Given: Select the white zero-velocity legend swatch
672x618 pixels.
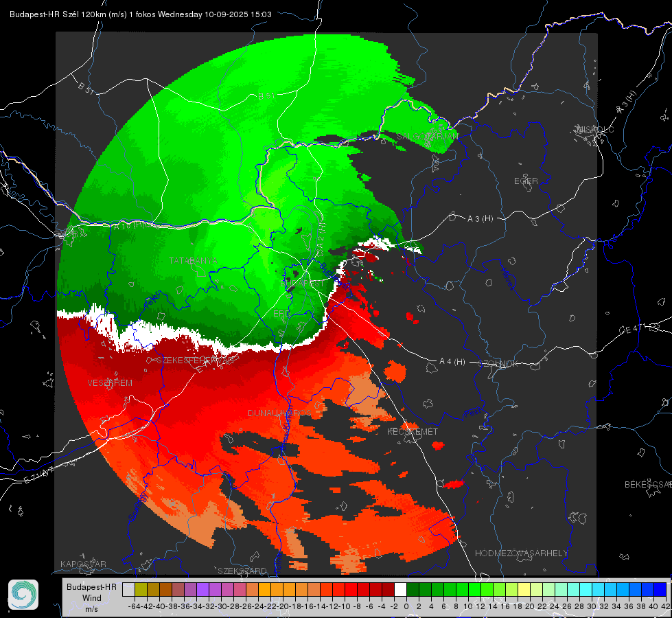Looking at the screenshot, I should pos(400,589).
